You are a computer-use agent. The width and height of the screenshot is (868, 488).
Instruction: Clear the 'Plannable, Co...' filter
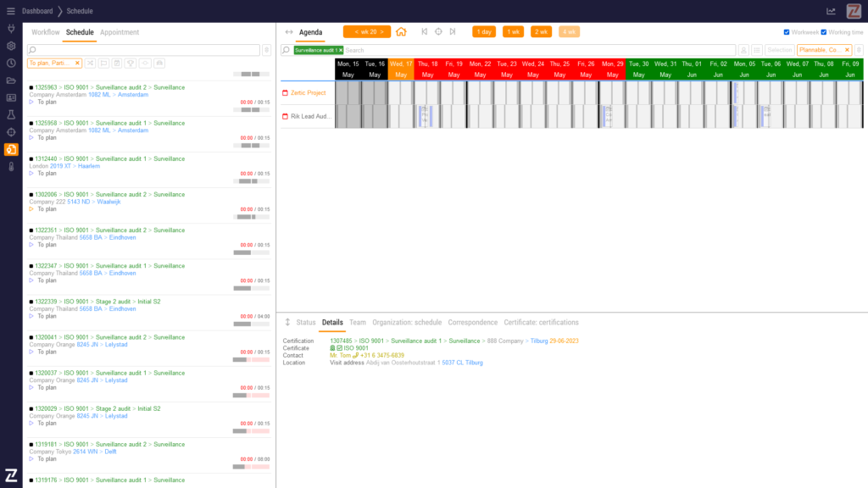847,50
